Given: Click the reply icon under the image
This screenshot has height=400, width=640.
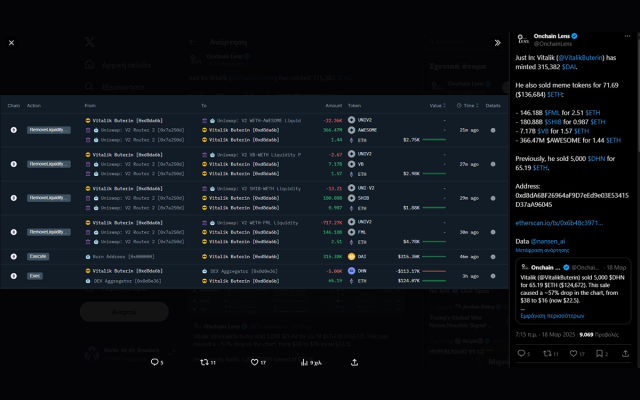Looking at the screenshot, I should [x=155, y=362].
